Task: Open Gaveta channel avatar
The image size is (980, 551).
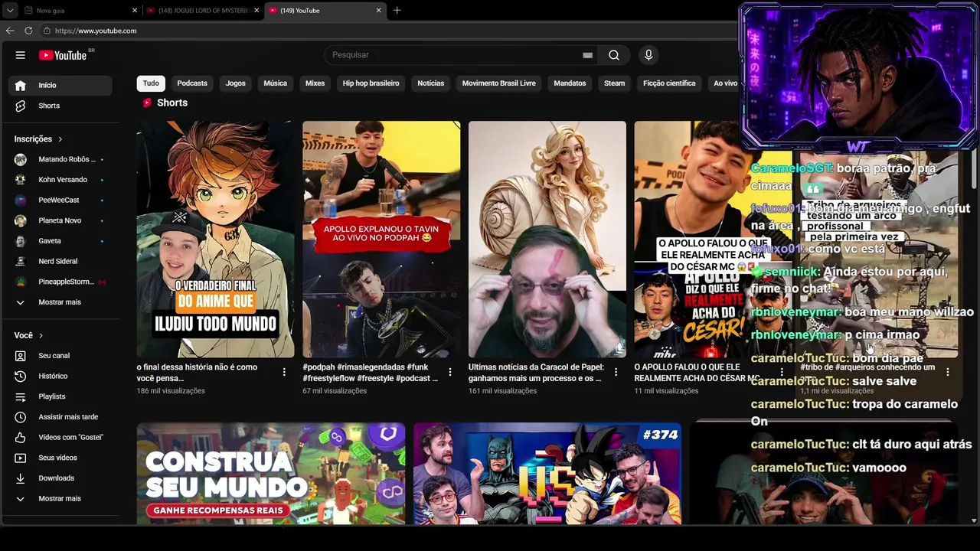Action: (x=21, y=241)
